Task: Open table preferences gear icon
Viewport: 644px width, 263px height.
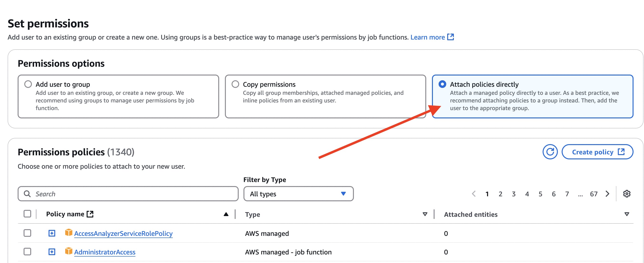Action: pyautogui.click(x=626, y=194)
